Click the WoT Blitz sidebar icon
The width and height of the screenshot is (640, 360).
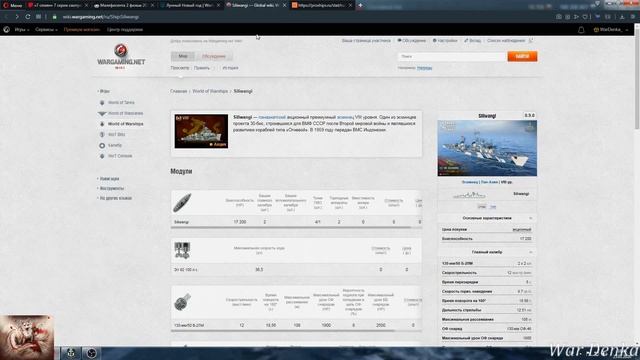pos(102,134)
